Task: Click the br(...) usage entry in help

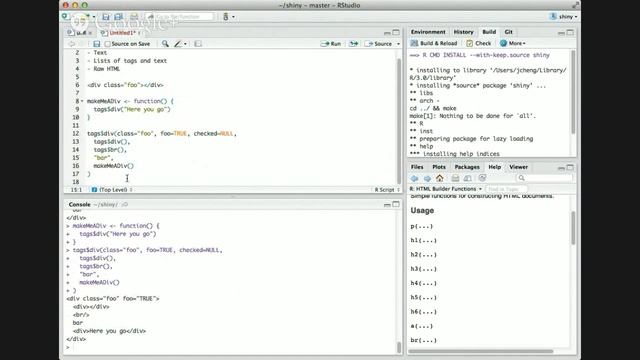Action: (423, 340)
